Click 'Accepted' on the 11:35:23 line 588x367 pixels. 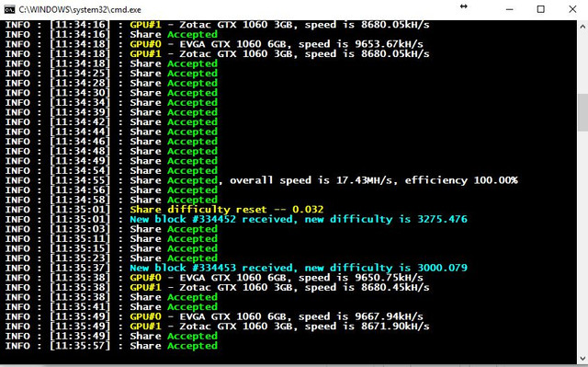(192, 258)
